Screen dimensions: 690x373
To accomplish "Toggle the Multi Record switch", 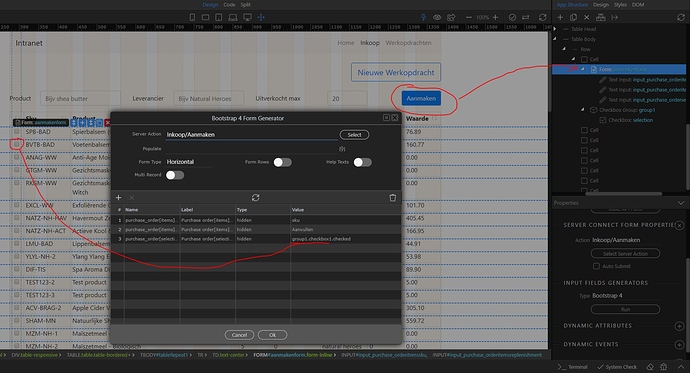I will pyautogui.click(x=175, y=175).
